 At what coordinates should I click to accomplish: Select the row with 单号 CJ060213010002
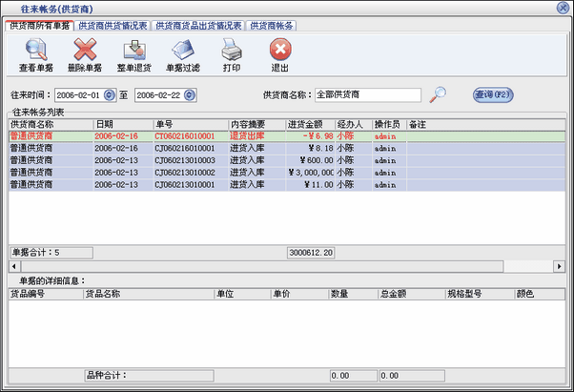(191, 173)
